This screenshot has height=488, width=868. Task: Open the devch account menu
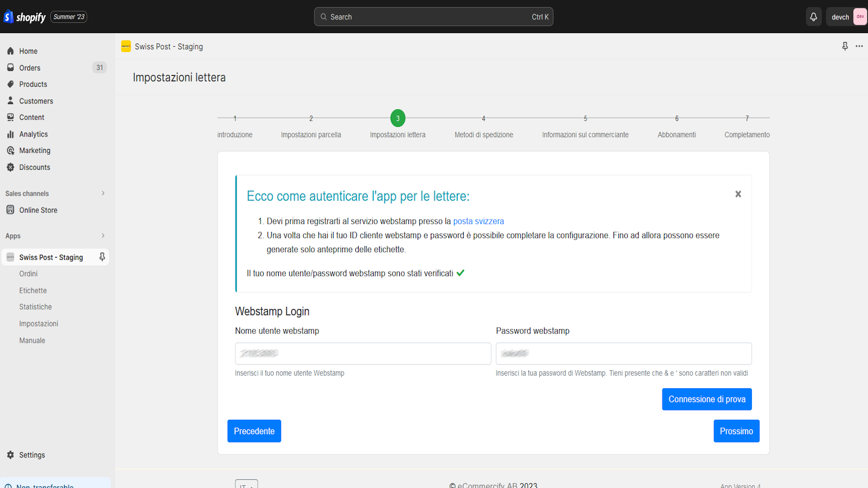846,17
